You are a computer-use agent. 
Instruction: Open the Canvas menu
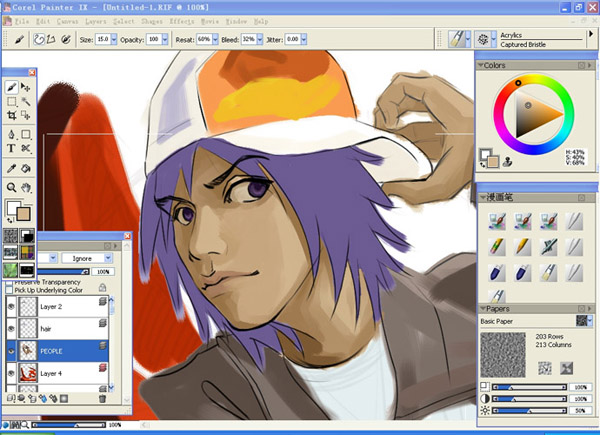[67, 21]
